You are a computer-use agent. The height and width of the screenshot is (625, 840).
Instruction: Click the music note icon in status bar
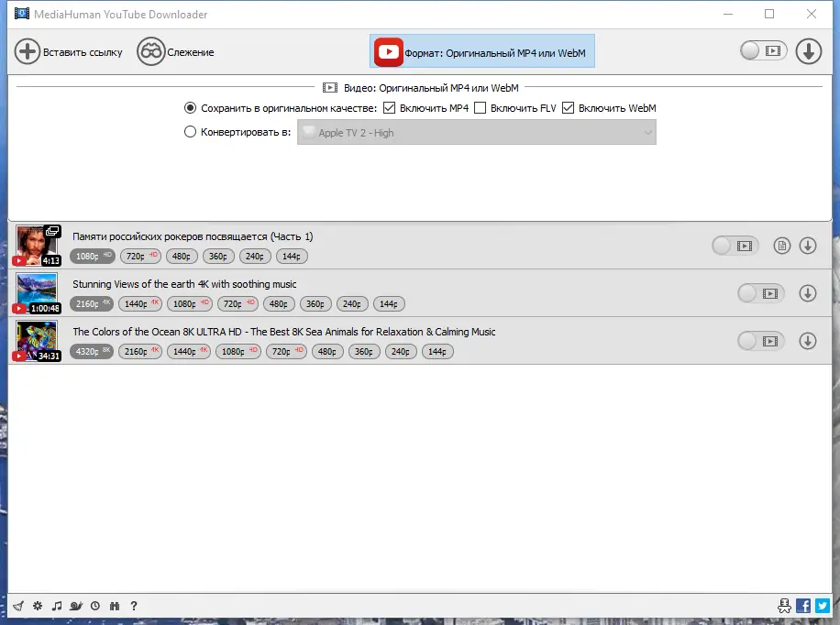(x=56, y=606)
